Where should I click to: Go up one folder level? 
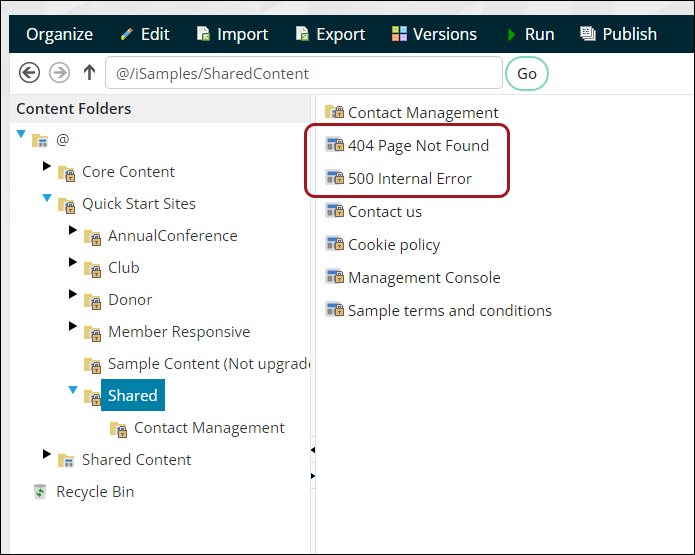tap(90, 72)
